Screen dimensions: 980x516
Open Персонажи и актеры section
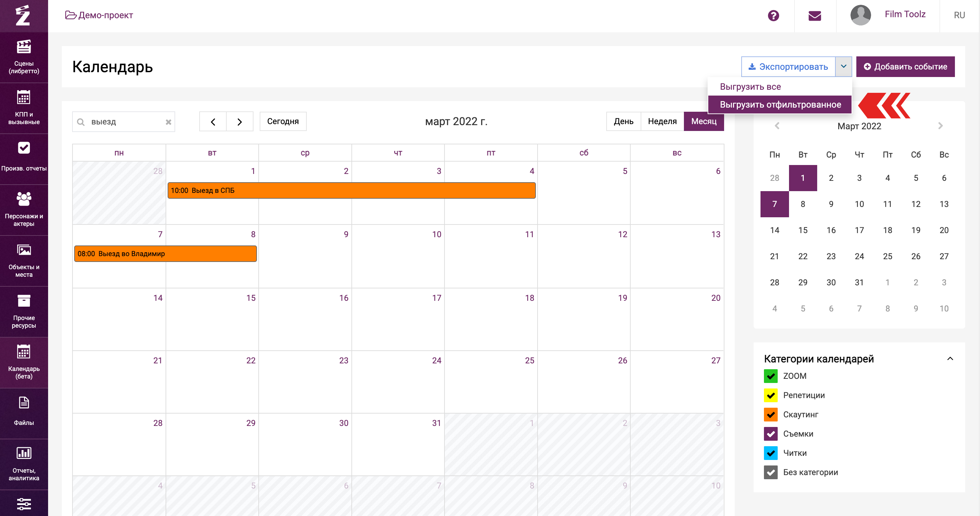pos(24,210)
